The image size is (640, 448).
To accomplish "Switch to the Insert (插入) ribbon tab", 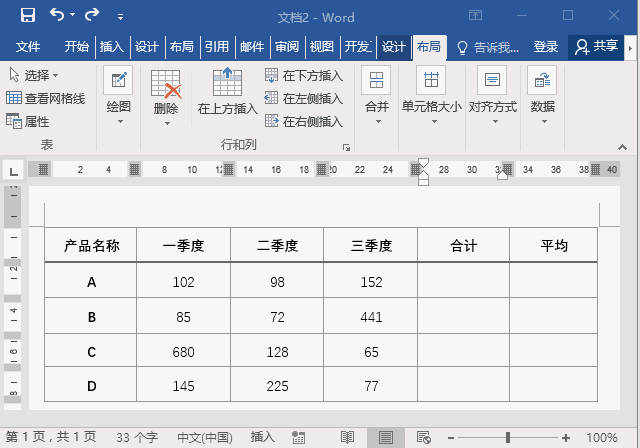I will [112, 47].
